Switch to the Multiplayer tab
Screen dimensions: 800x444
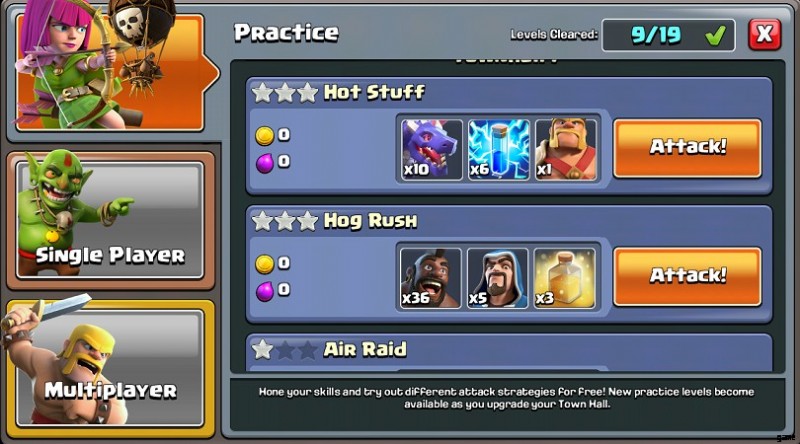110,369
